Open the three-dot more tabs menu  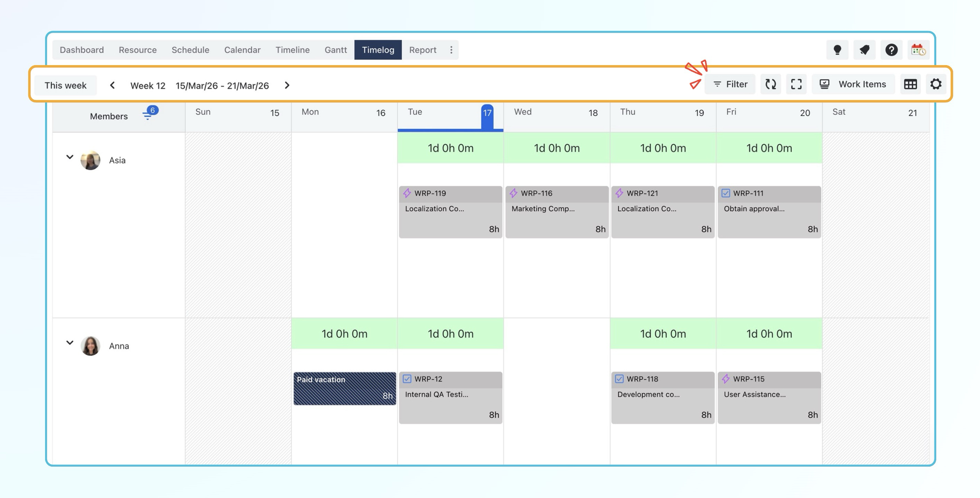pos(451,50)
